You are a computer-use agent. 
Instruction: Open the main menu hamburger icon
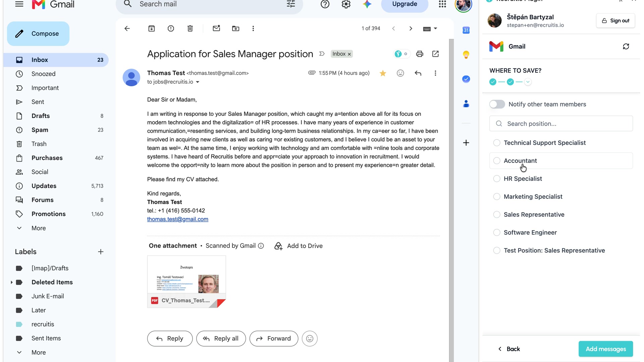point(19,4)
